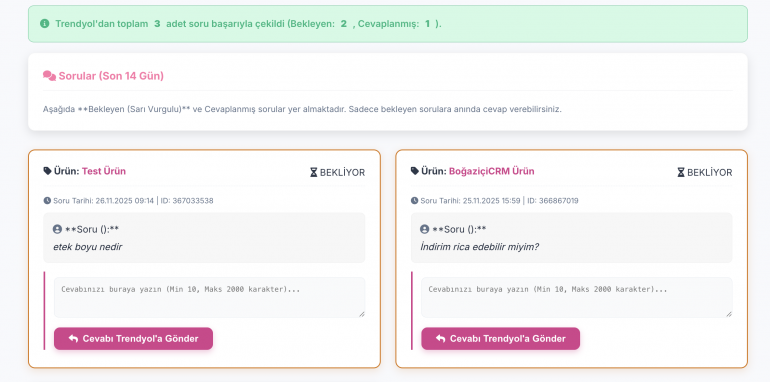Focus the answer textarea under 'İndirim rica edebilir miyim?'
770x382 pixels.
tap(577, 298)
